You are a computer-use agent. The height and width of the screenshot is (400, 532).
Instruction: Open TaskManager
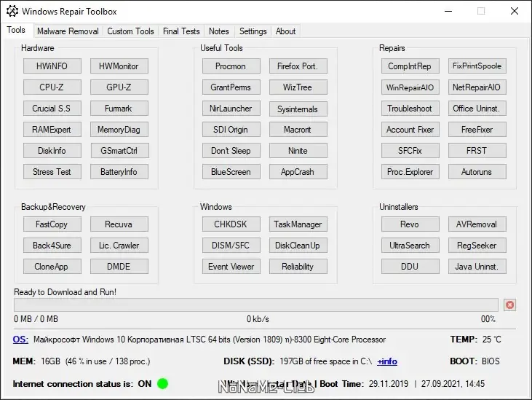(x=298, y=224)
